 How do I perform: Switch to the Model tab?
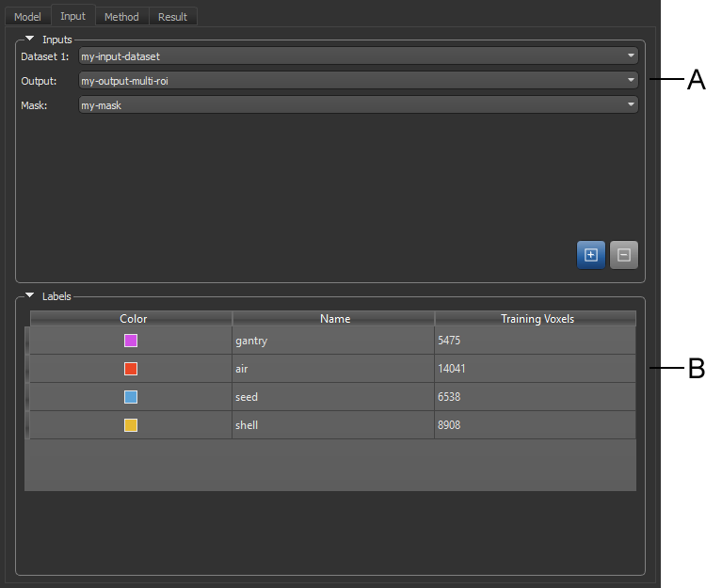click(x=27, y=17)
